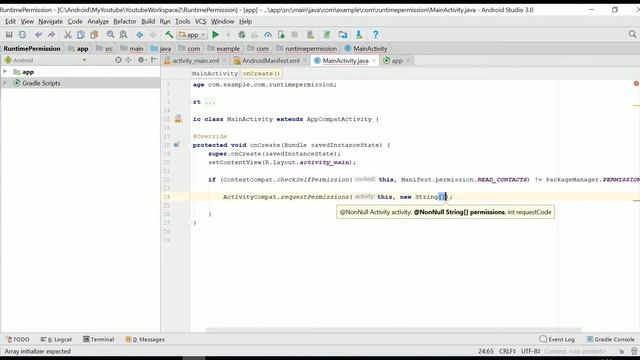Click the Make Project hammer icon
Image resolution: width=640 pixels, height=360 pixels.
(x=169, y=35)
